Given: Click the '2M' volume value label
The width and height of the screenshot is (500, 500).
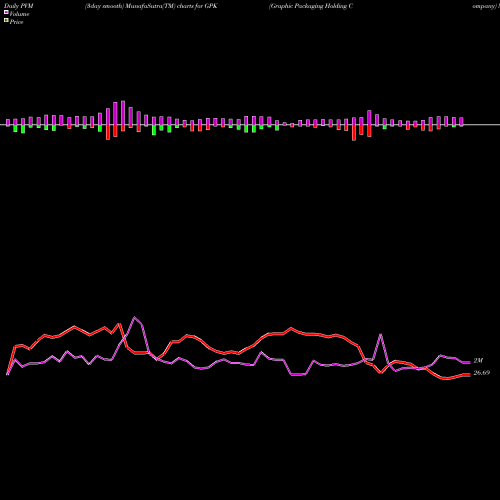Looking at the screenshot, I should tap(478, 361).
